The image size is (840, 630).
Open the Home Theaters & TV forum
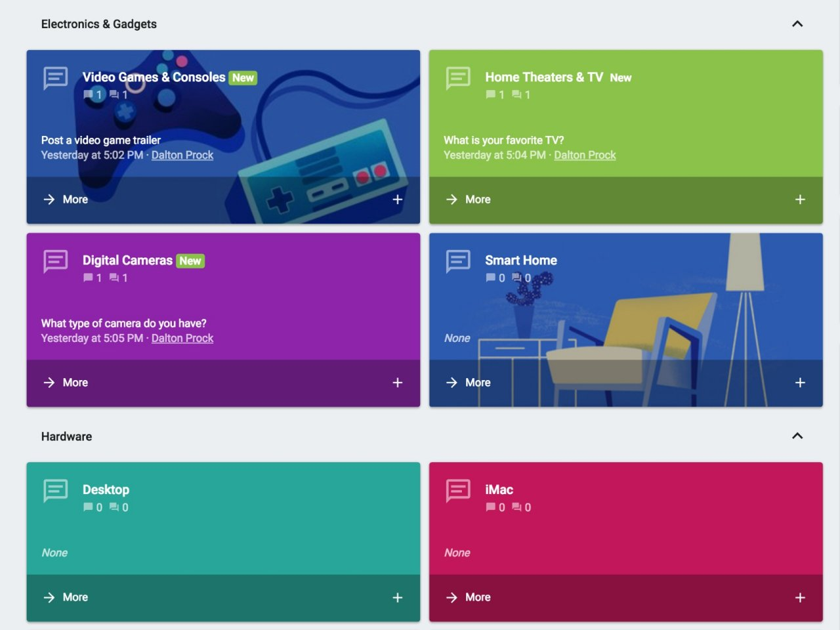pyautogui.click(x=543, y=77)
